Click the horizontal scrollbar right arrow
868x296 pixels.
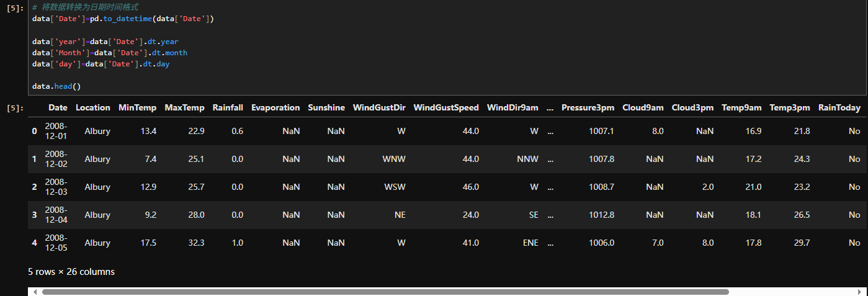coord(860,292)
